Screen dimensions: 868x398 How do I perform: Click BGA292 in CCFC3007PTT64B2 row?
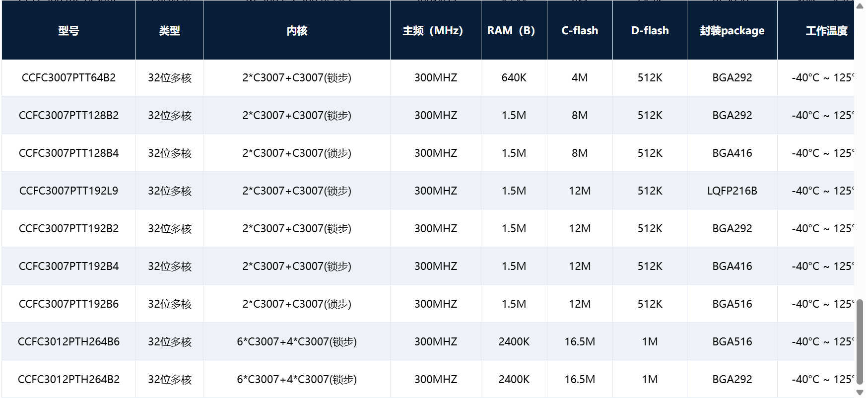(x=732, y=78)
